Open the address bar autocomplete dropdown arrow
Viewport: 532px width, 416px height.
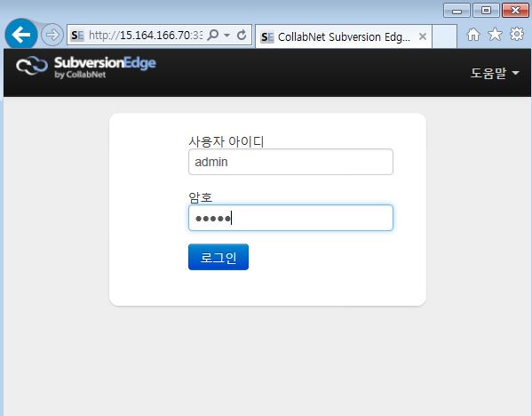(227, 35)
